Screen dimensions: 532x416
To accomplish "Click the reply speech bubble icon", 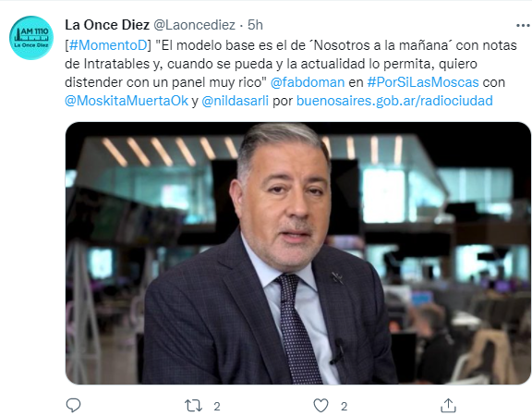I will tap(73, 405).
